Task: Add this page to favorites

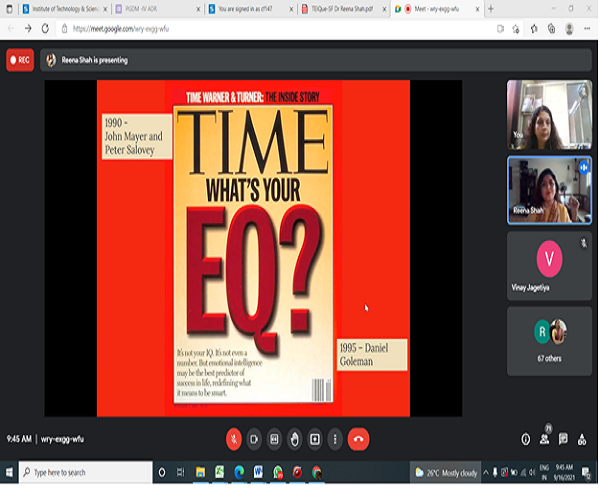Action: [516, 29]
